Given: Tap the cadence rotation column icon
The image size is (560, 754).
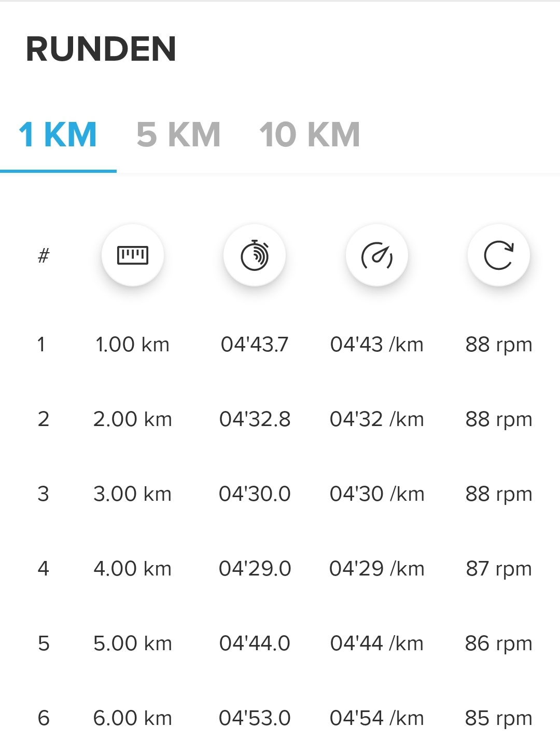Looking at the screenshot, I should [x=499, y=255].
